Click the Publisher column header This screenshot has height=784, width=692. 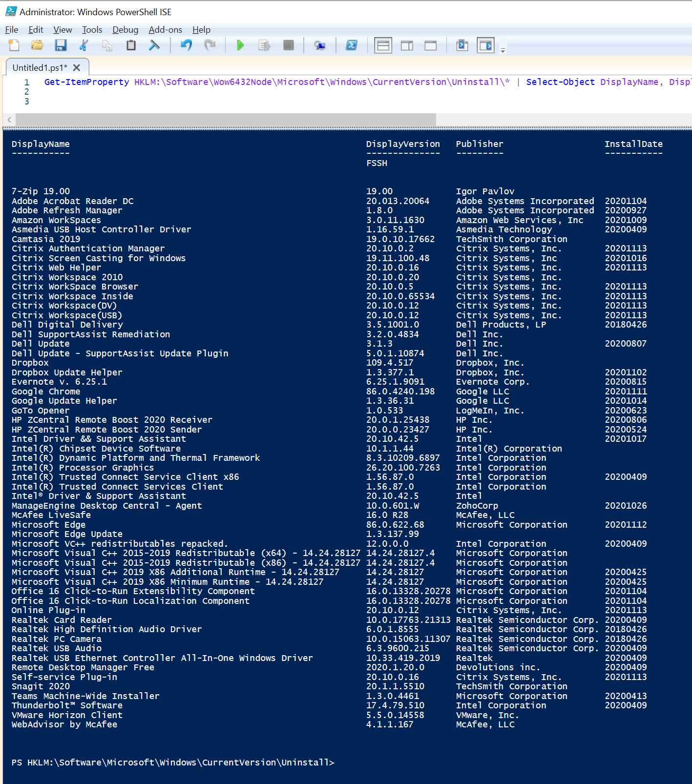pyautogui.click(x=480, y=144)
